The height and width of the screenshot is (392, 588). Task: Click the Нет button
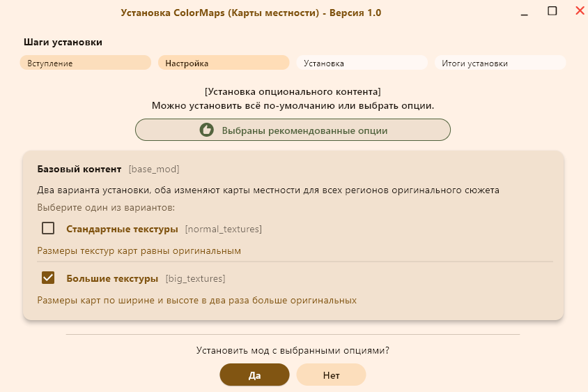pos(331,375)
